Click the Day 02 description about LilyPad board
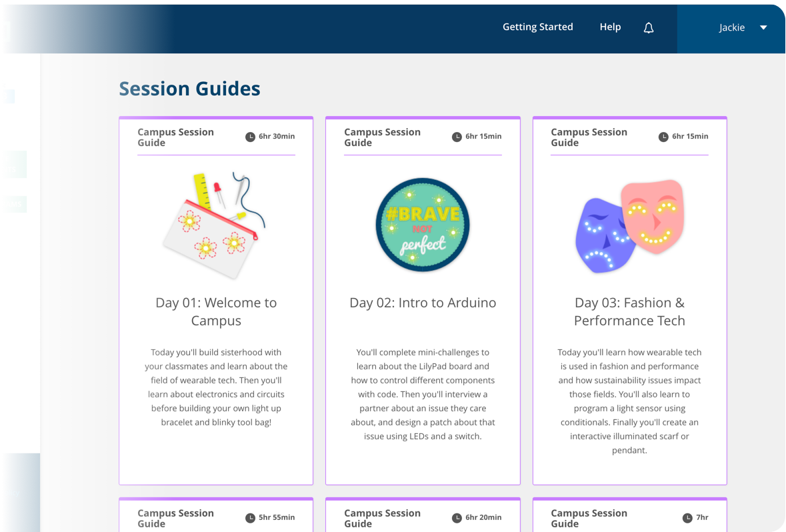 click(423, 394)
